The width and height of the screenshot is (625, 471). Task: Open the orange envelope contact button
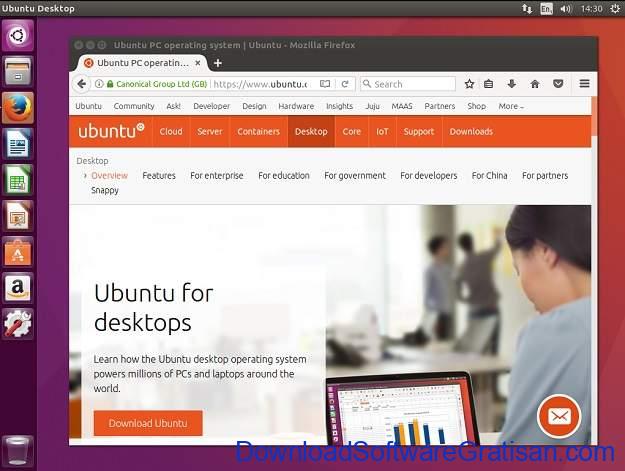(559, 416)
